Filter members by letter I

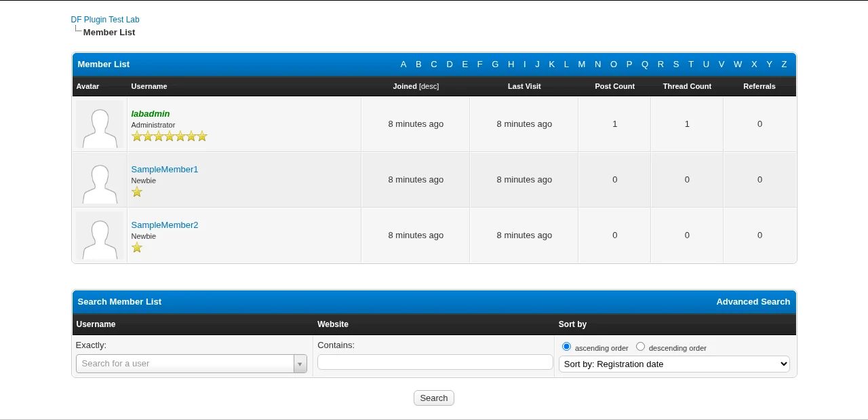(x=524, y=64)
